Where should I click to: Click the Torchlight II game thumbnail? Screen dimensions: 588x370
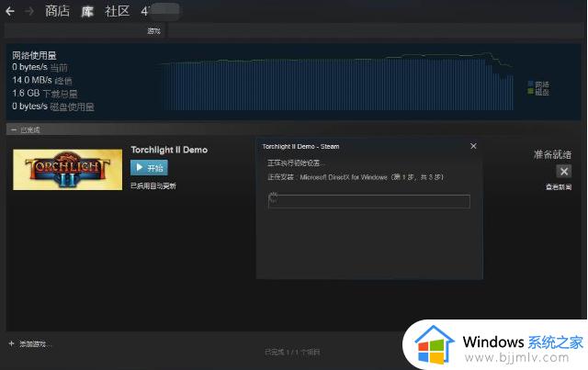point(67,170)
